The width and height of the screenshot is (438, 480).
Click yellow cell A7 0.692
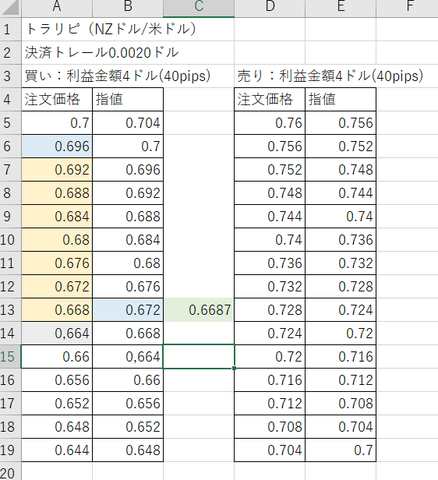click(57, 170)
